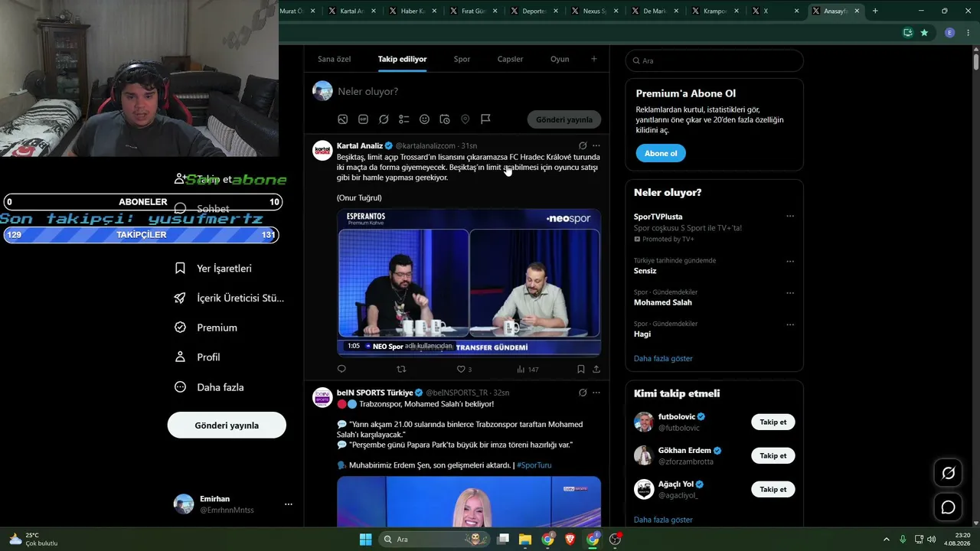
Task: Open options for the SporTVPlusta trend
Action: tap(790, 217)
